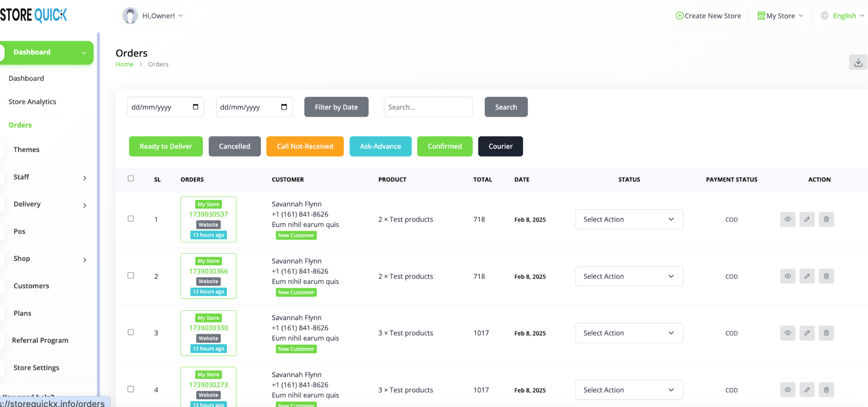Delete order 1 using the trash icon

tap(826, 219)
